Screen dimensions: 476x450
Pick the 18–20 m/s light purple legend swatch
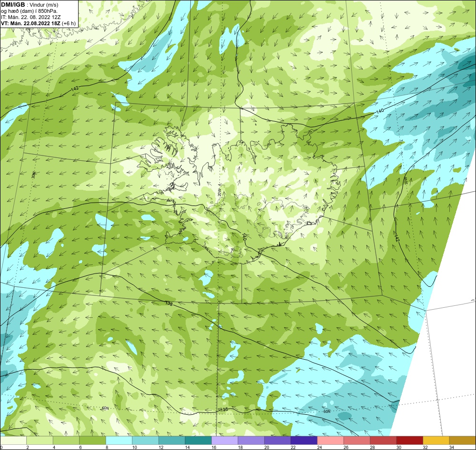point(251,440)
